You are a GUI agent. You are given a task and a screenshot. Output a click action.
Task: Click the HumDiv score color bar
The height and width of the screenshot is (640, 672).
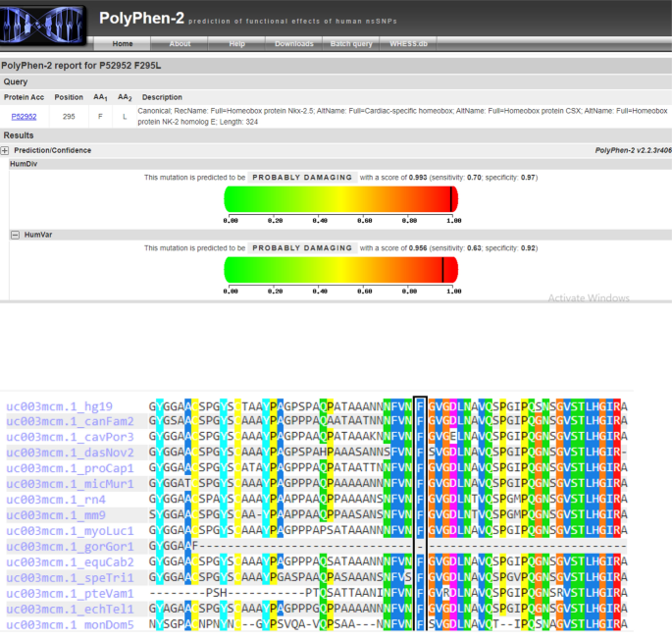[x=342, y=199]
